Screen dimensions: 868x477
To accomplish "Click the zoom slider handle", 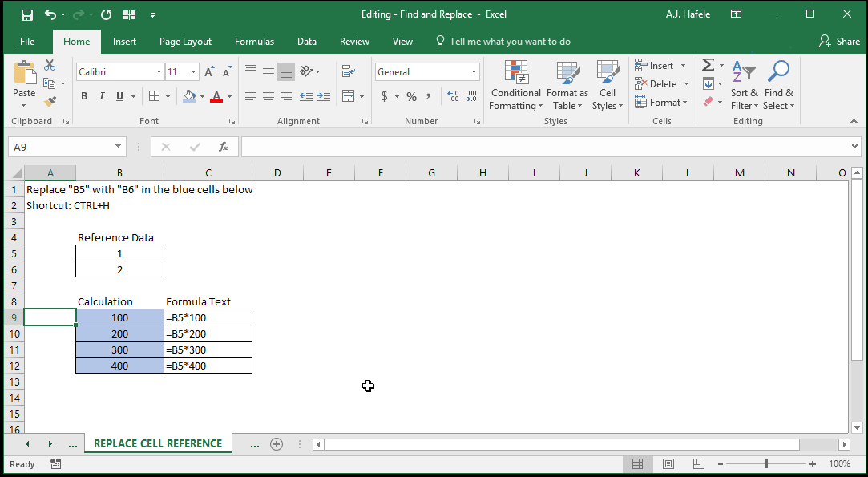I will 766,463.
